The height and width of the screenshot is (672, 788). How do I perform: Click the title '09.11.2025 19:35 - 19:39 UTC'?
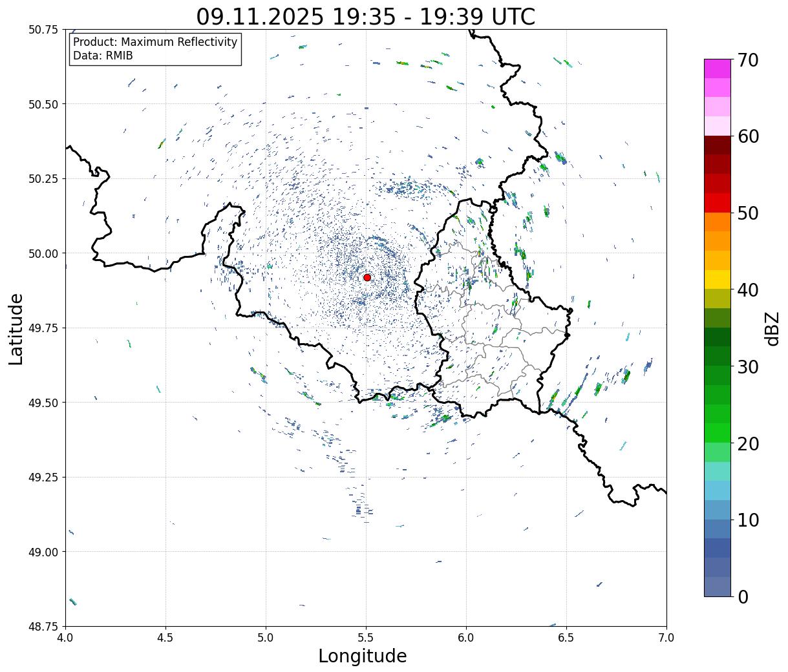click(366, 16)
